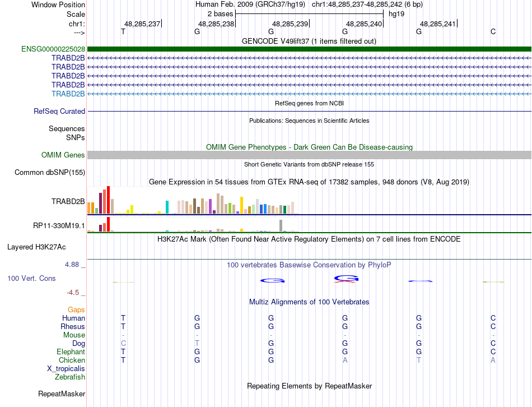Click the Elephant species label
This screenshot has width=532, height=407.
coord(71,351)
